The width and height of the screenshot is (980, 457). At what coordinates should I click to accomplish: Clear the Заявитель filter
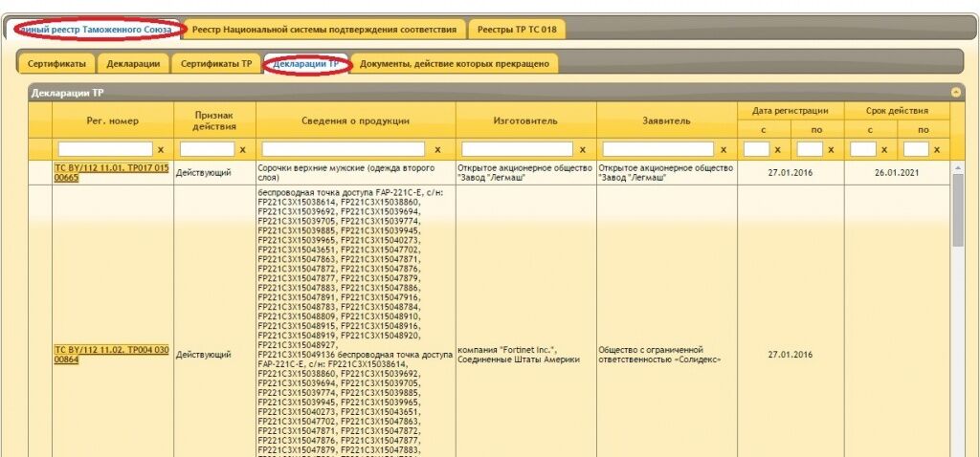point(724,150)
